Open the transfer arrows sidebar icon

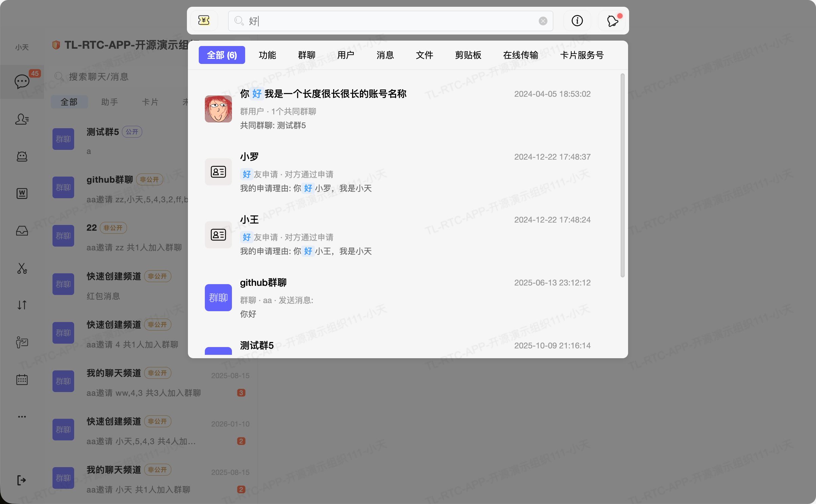[22, 305]
